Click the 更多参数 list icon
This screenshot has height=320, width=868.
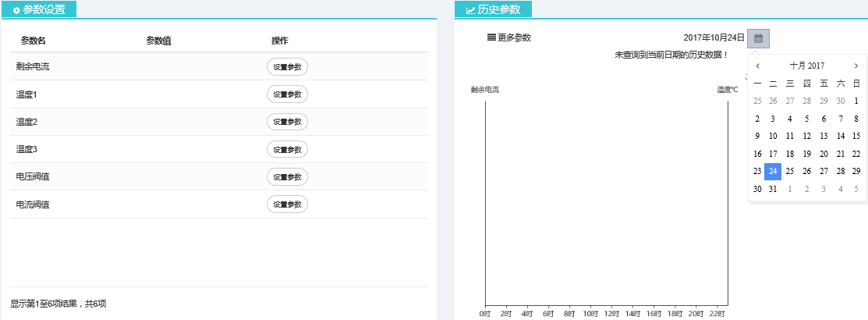(491, 37)
